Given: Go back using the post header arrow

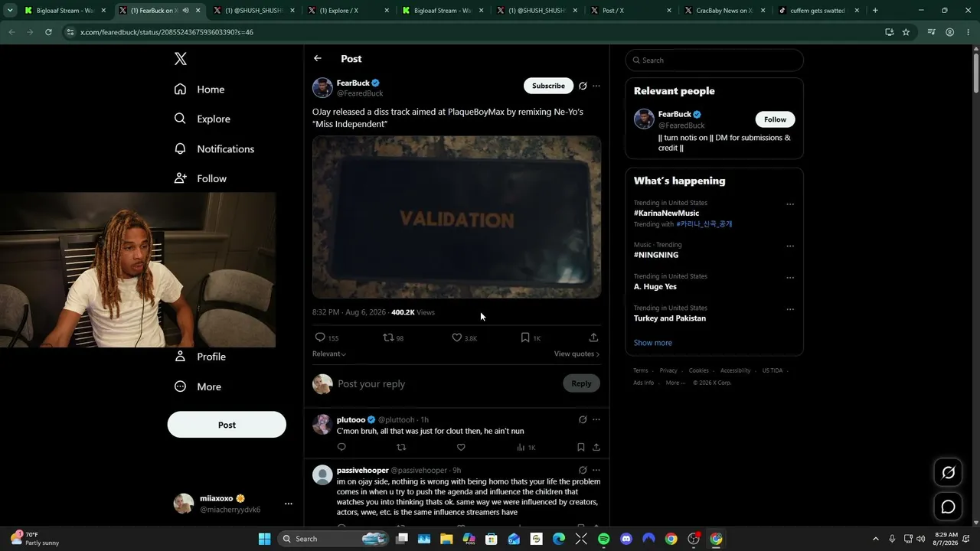Looking at the screenshot, I should (318, 58).
